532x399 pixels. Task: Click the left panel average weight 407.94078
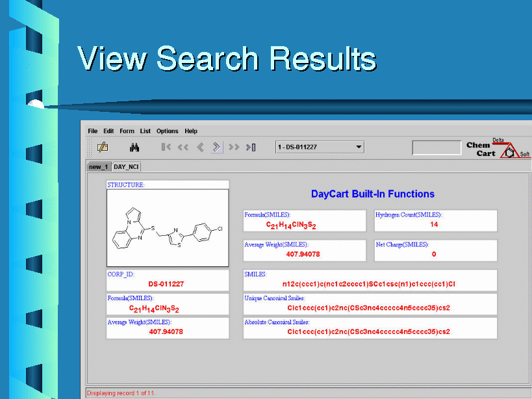coord(166,331)
